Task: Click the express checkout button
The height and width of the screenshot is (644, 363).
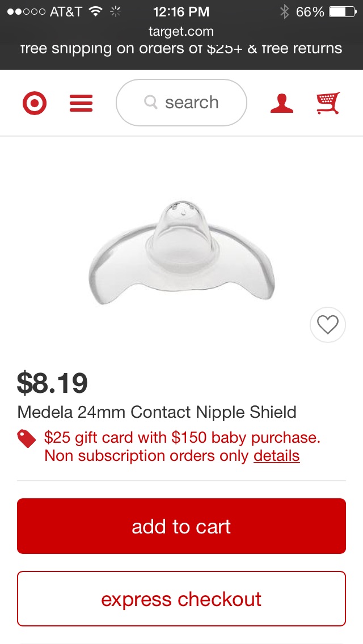Action: coord(181,599)
